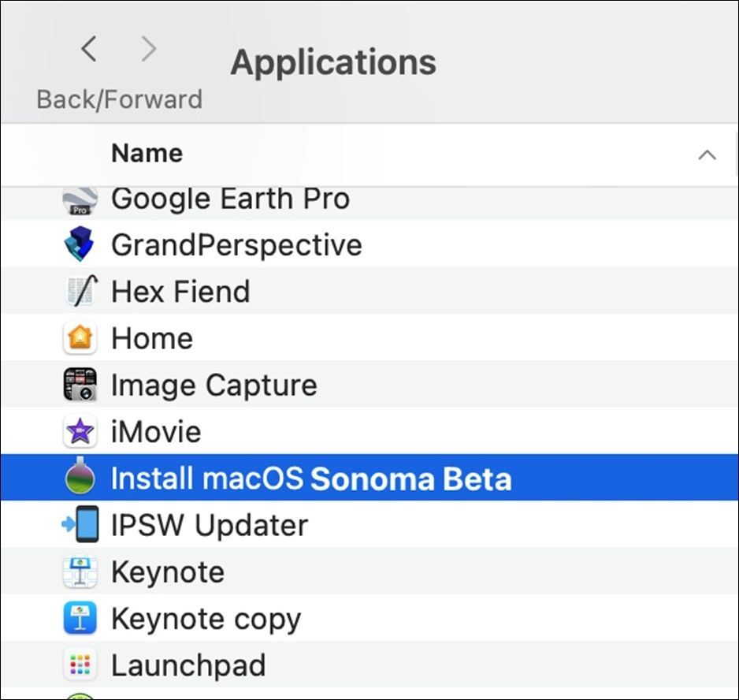The image size is (739, 700).
Task: Click the Keynote podium icon
Action: 80,572
